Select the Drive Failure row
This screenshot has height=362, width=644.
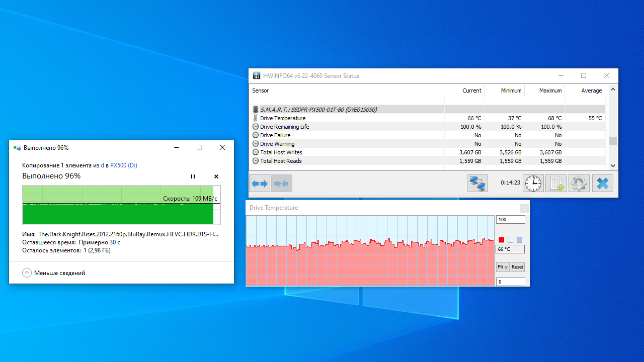click(427, 135)
